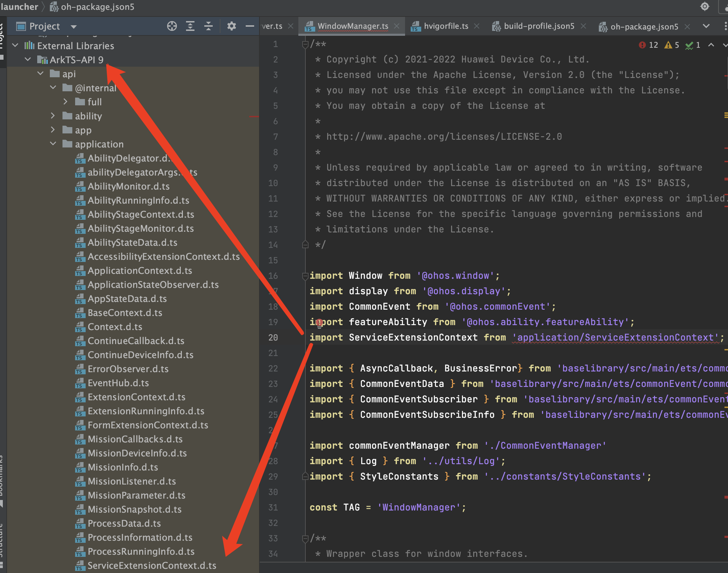728x573 pixels.
Task: Show hidden tabs dropdown chevron
Action: (x=706, y=26)
